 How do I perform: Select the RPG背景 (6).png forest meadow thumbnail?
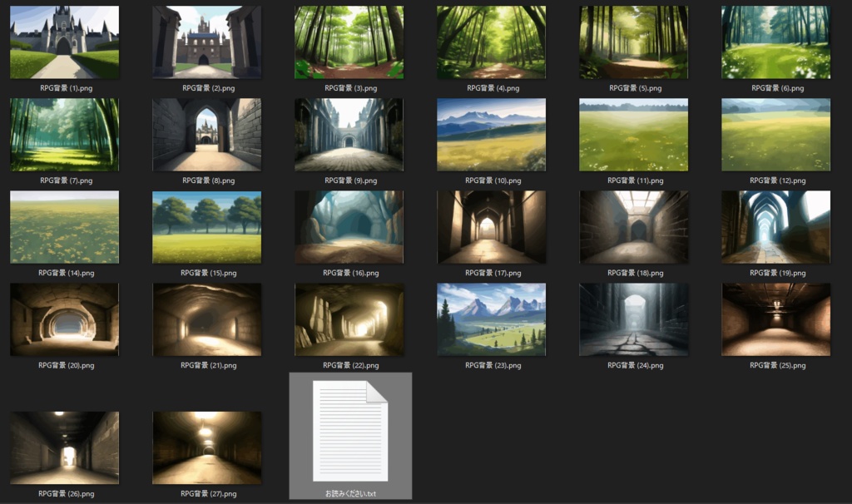click(x=776, y=42)
